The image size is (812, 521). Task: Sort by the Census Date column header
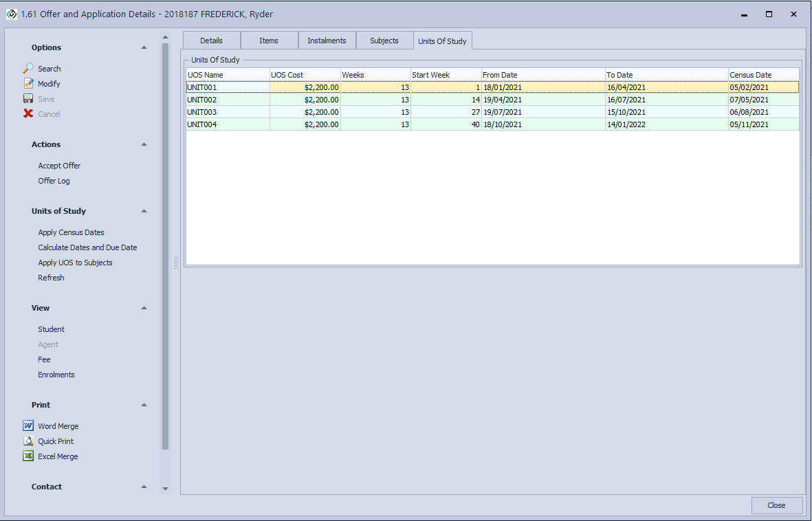pyautogui.click(x=763, y=75)
